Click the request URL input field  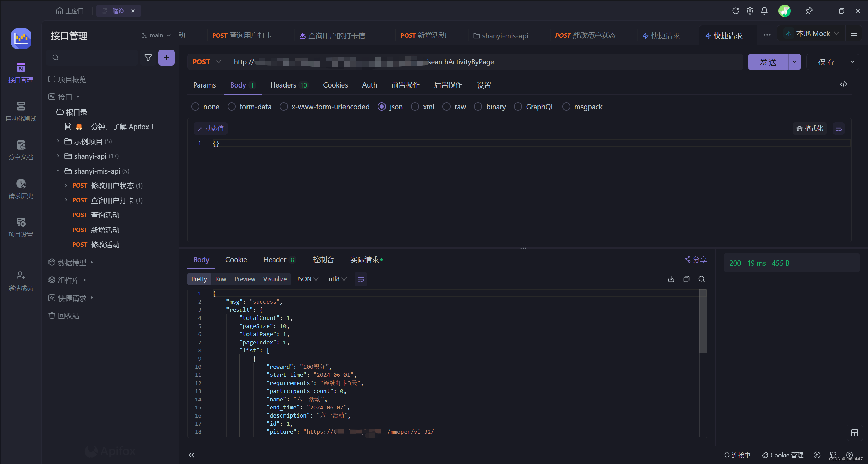(485, 62)
